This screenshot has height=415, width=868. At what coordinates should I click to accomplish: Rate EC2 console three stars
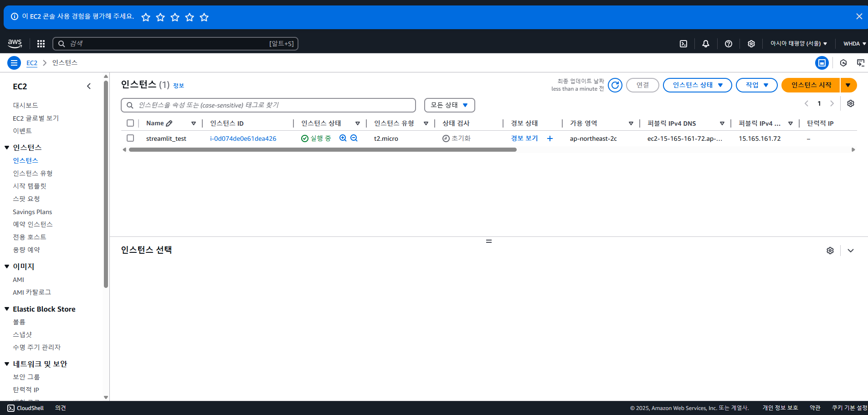[x=175, y=17]
